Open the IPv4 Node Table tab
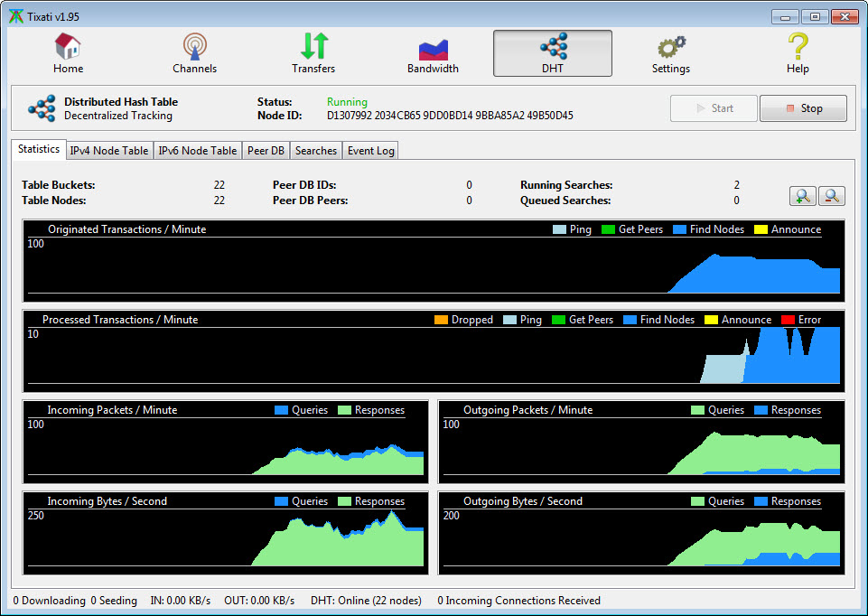 (x=109, y=151)
